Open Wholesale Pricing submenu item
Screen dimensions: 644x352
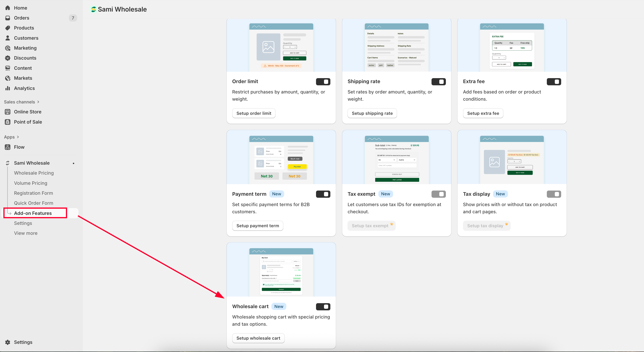[34, 173]
